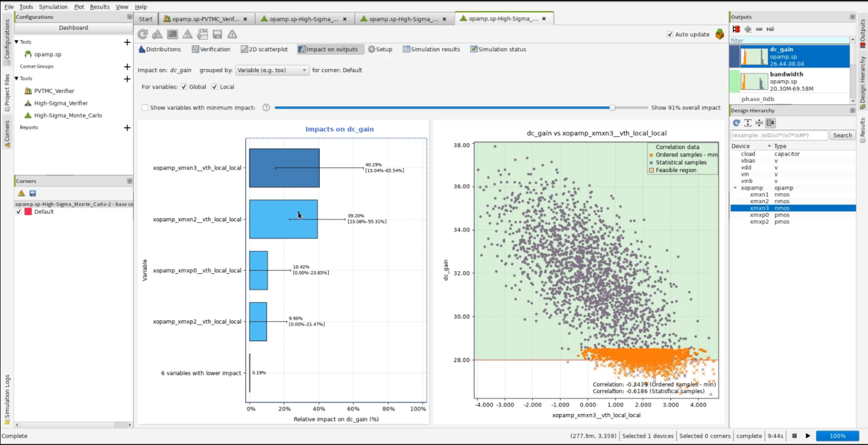
Task: Open the grouped by Variable dropdown
Action: pos(272,71)
